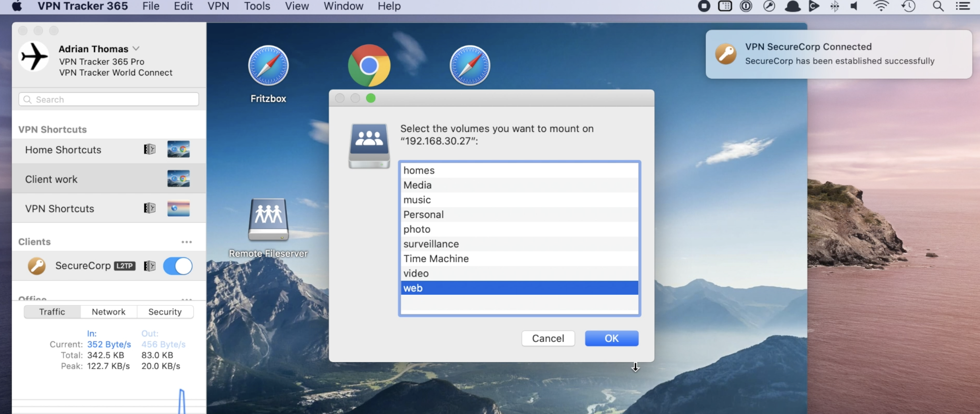Open the Apple menu
980x414 pixels.
click(x=17, y=6)
